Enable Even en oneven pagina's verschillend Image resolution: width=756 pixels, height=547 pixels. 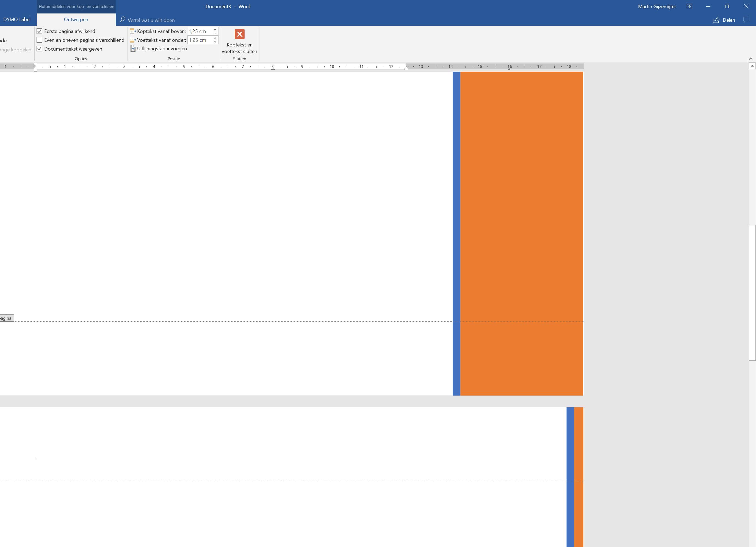point(39,40)
